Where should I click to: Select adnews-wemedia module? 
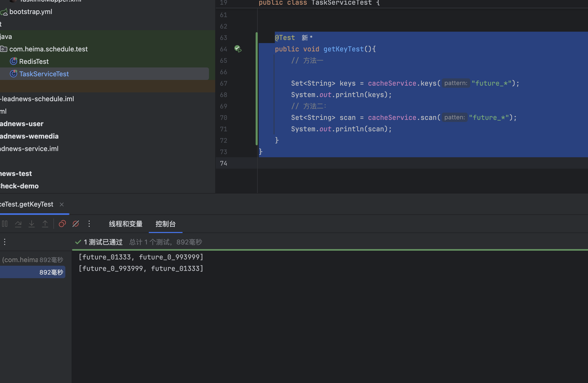point(29,136)
